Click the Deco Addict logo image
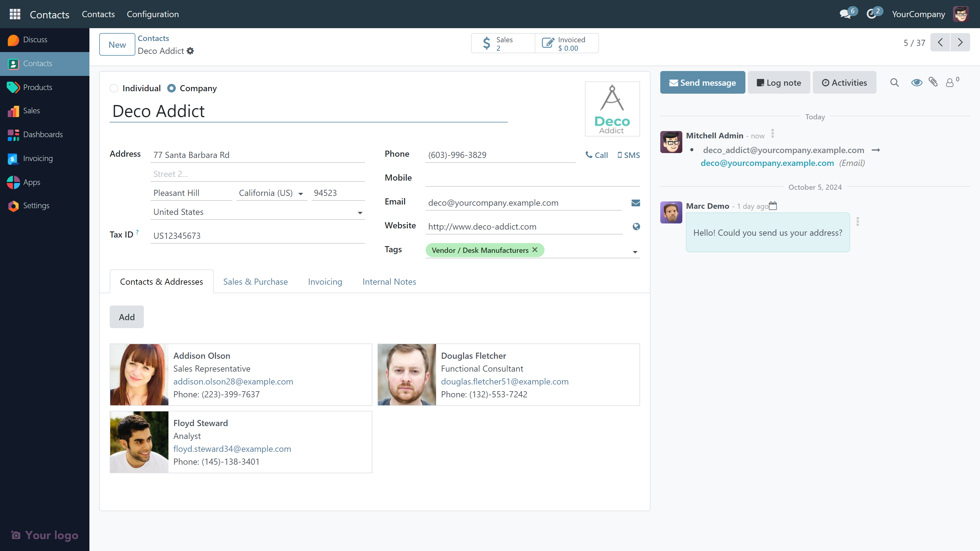 (612, 109)
